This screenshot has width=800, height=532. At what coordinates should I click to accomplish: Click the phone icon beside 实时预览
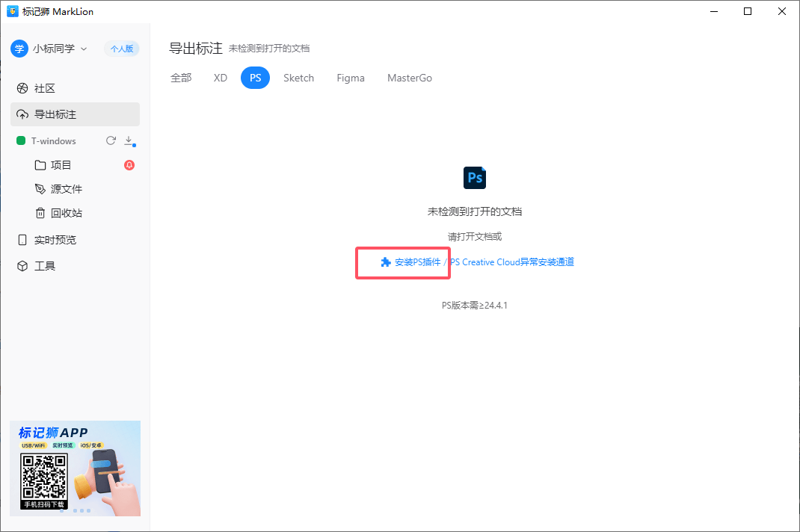[x=22, y=240]
